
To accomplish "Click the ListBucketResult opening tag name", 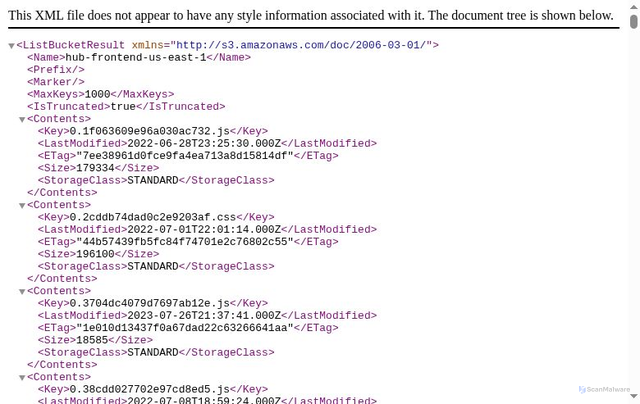I will click(x=73, y=45).
